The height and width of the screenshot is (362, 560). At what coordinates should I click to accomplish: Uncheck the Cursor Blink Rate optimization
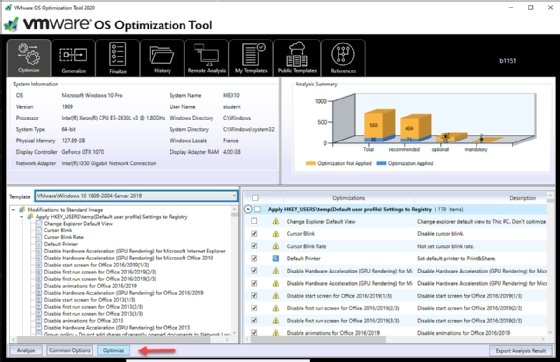pos(254,246)
